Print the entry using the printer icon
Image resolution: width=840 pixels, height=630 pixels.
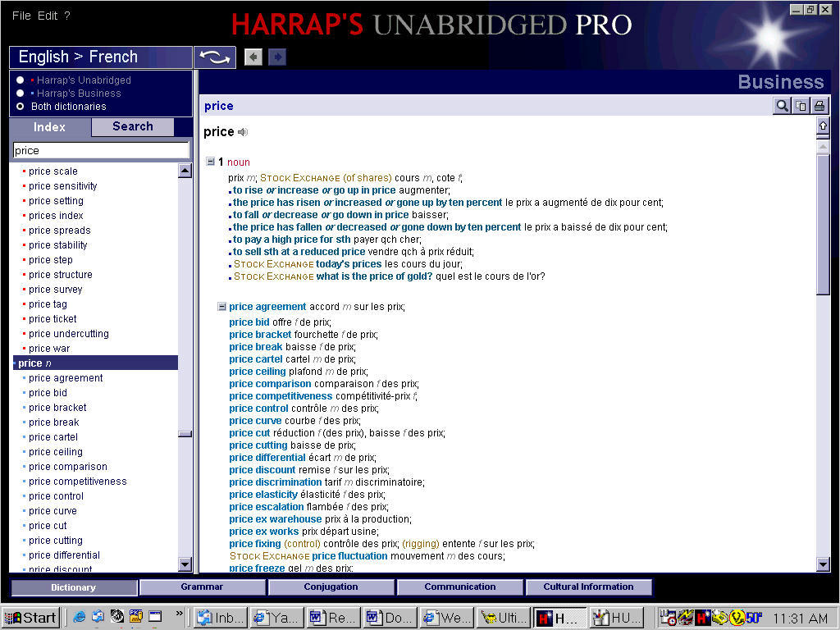(819, 106)
